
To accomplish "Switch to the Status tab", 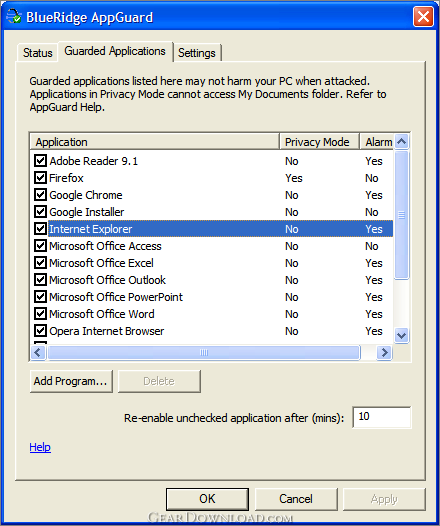I will [38, 53].
